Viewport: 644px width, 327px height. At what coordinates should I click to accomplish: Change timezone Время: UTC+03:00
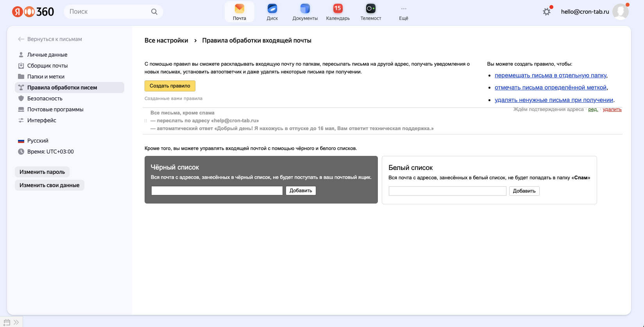pos(50,152)
